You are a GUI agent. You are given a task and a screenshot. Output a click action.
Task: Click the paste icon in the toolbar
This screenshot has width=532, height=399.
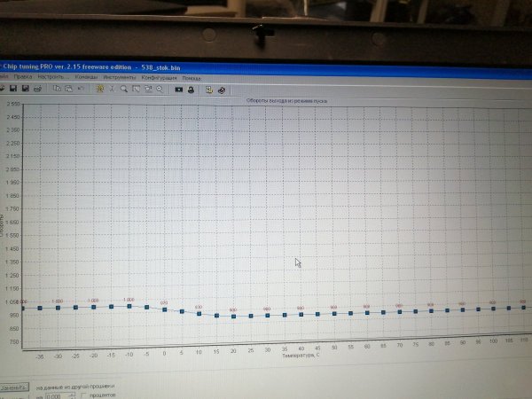(68, 90)
